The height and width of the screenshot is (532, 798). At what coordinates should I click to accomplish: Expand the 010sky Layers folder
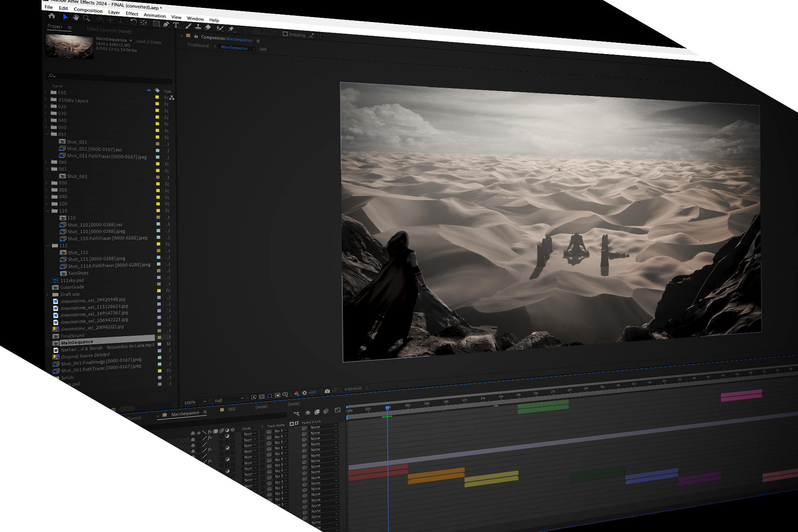click(x=46, y=99)
